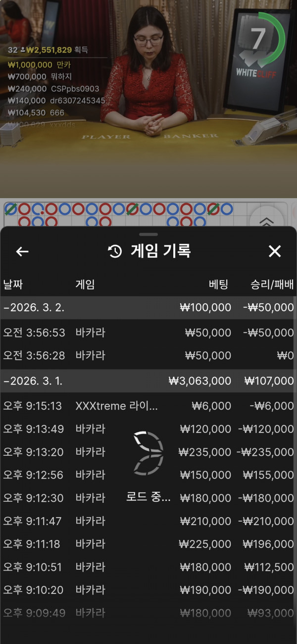Select winner 666 with ₩104,530
Screen dimensions: 297x644
[36, 113]
